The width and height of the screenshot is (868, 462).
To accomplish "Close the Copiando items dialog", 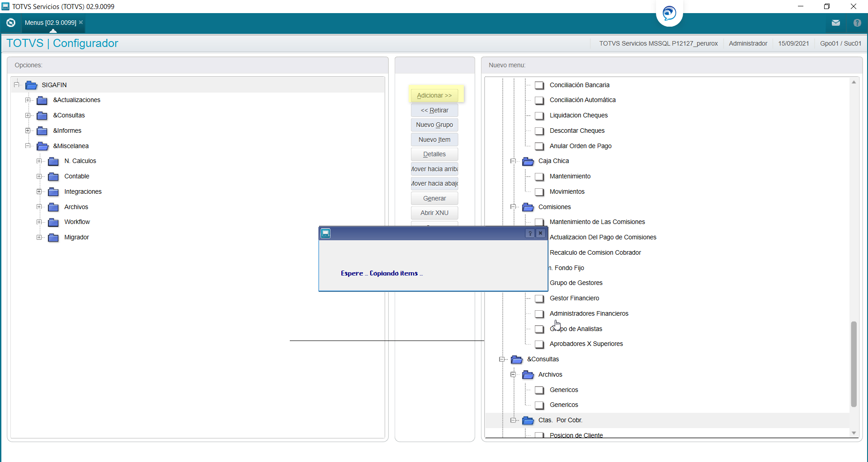I will click(x=540, y=233).
